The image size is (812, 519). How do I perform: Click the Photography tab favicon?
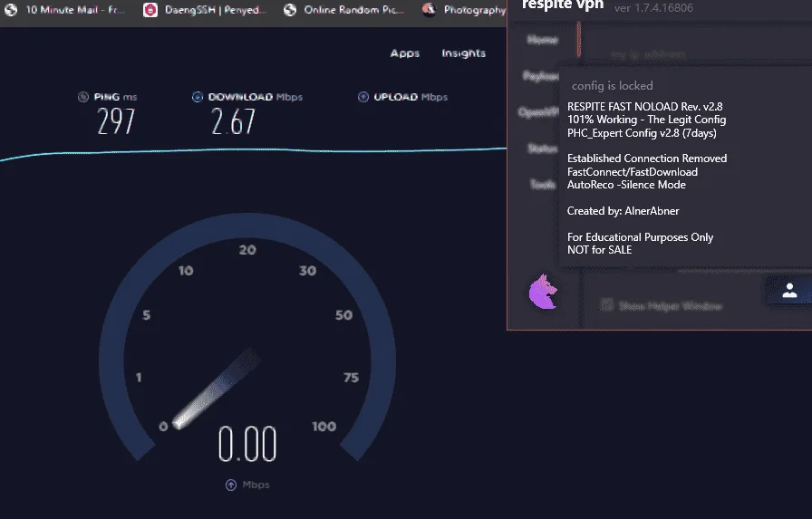click(429, 9)
